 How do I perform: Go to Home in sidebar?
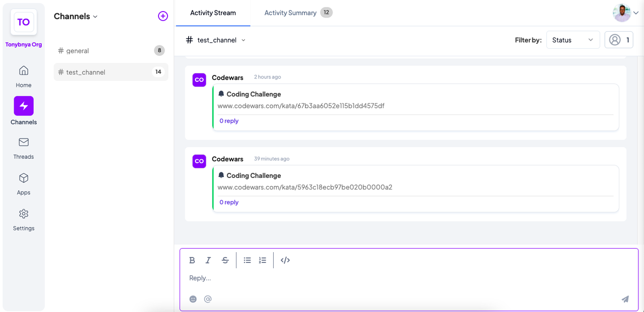24,76
